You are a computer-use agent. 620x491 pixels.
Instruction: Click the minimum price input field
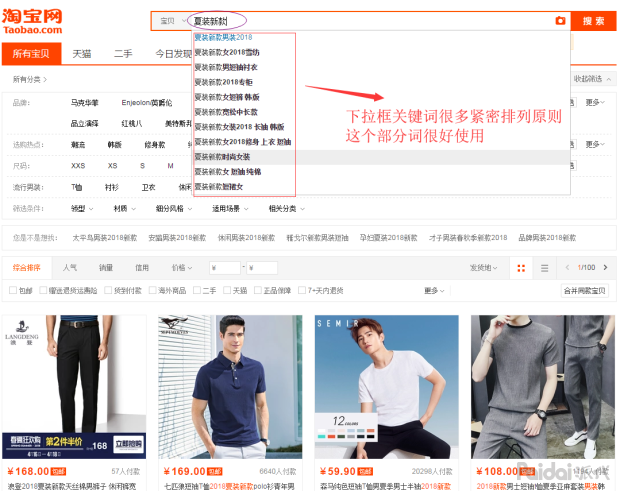tap(225, 268)
